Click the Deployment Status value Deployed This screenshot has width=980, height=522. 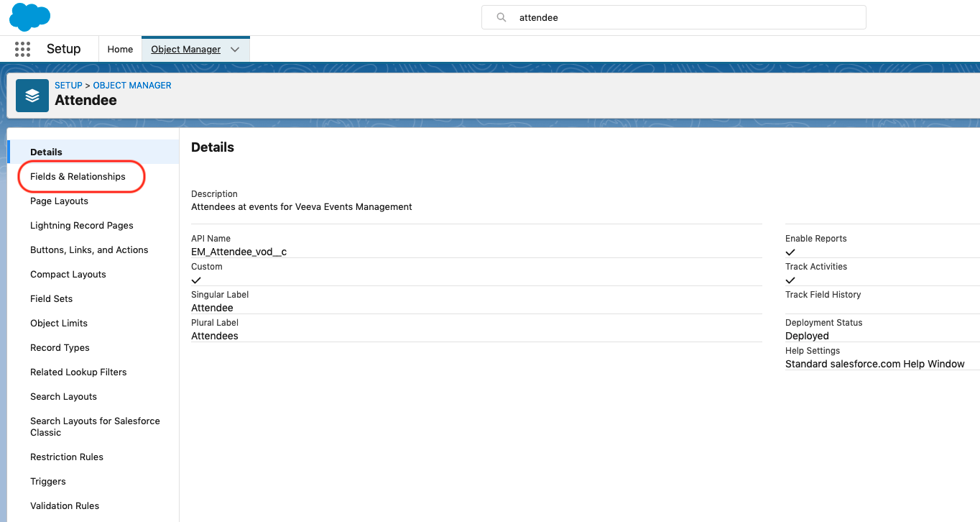[x=807, y=336]
